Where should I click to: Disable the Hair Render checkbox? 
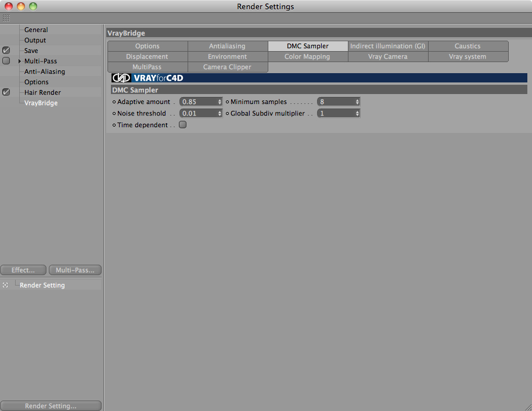pyautogui.click(x=6, y=92)
